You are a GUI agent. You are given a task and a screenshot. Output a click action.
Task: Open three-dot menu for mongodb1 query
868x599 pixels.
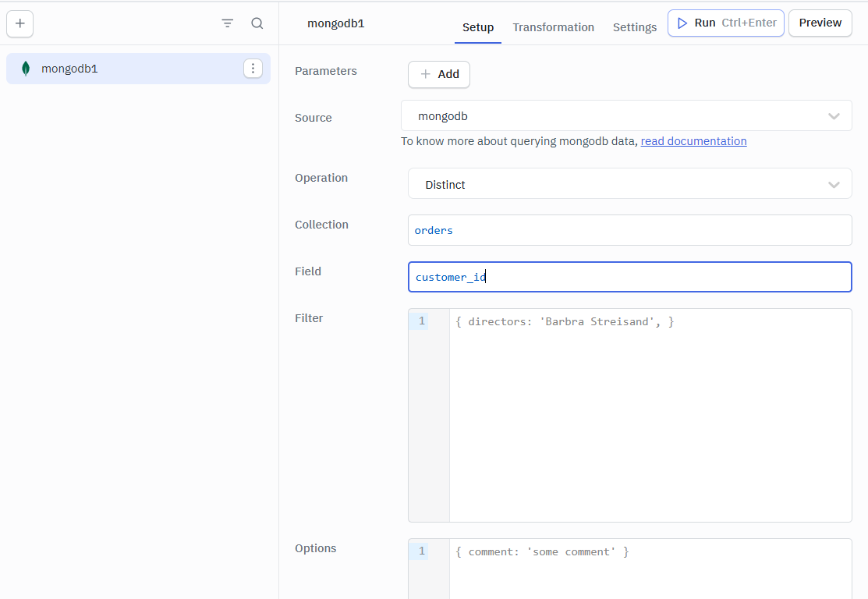[x=253, y=69]
